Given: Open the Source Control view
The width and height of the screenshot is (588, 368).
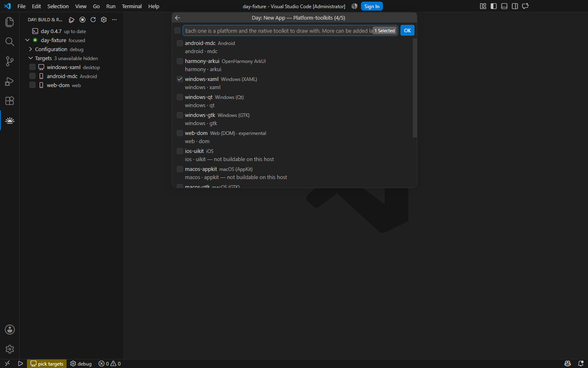Looking at the screenshot, I should pyautogui.click(x=9, y=61).
